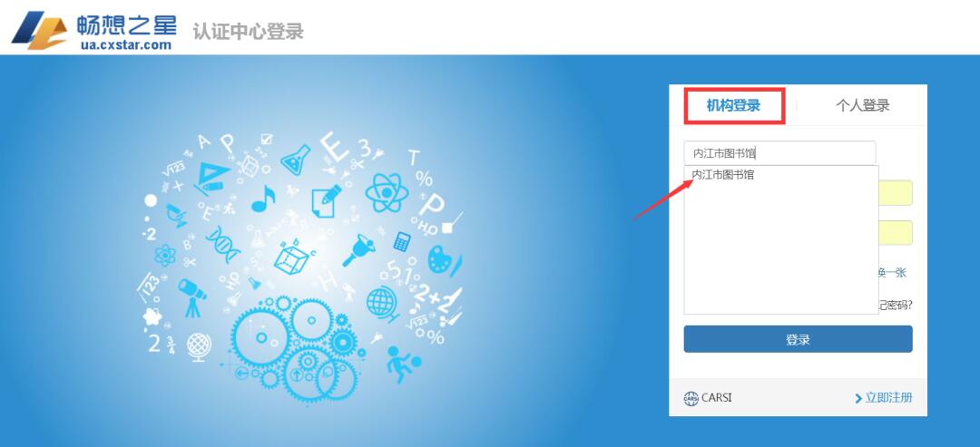
Task: Click the 换一张 captcha refresh link
Action: pyautogui.click(x=893, y=273)
